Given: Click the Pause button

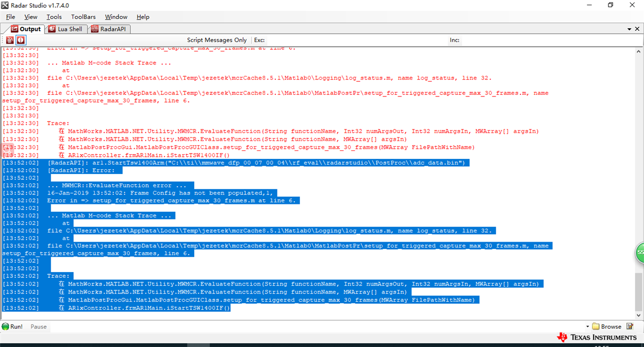Looking at the screenshot, I should (x=38, y=327).
